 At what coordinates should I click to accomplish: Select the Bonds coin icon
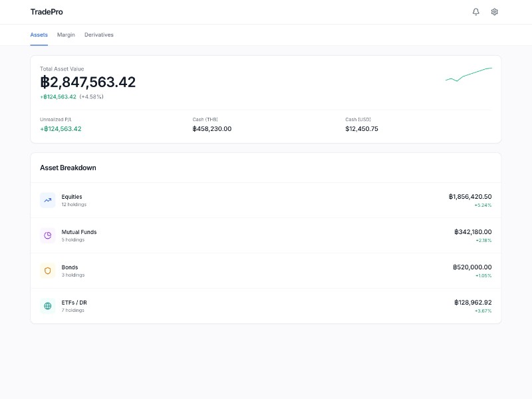47,271
